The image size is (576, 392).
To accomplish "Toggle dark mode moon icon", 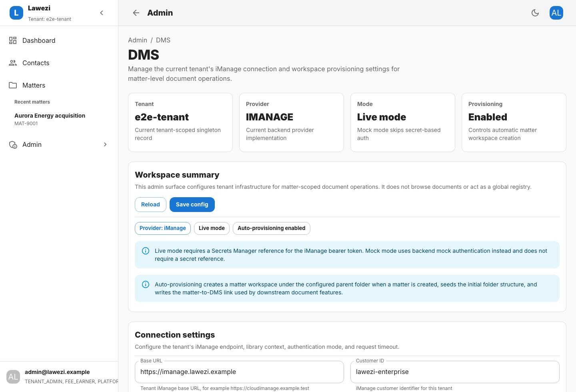I will point(535,13).
